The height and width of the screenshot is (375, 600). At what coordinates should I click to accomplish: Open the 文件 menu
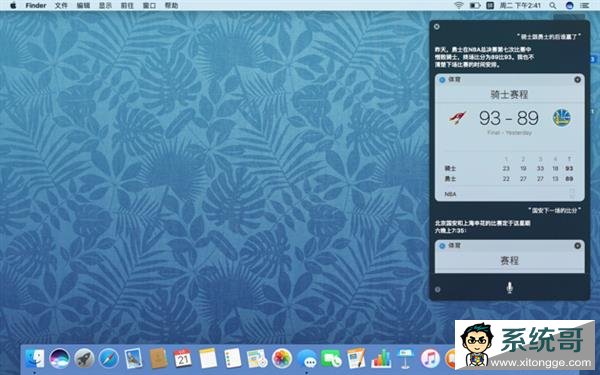tap(61, 5)
